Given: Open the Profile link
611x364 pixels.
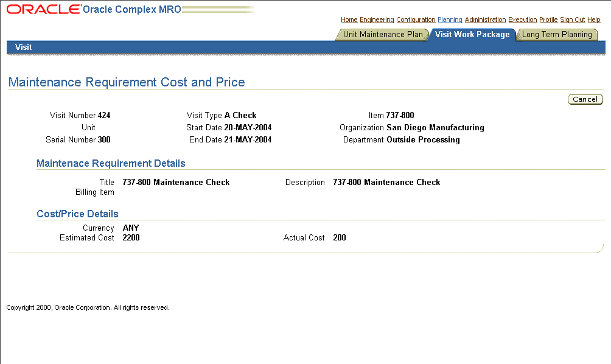Looking at the screenshot, I should coord(548,19).
